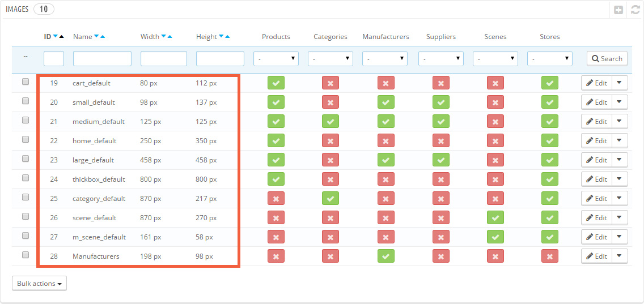Edit the medium_default image type

597,122
